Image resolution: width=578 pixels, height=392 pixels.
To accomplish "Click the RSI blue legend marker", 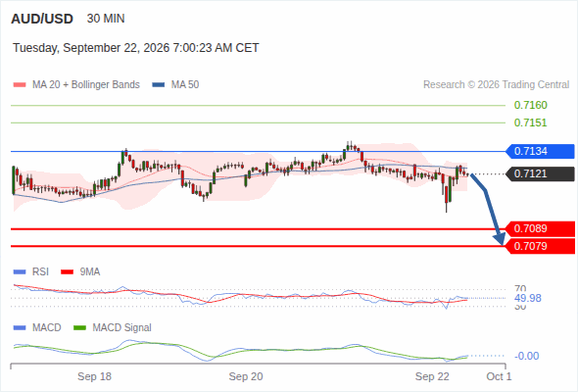I will click(x=20, y=272).
